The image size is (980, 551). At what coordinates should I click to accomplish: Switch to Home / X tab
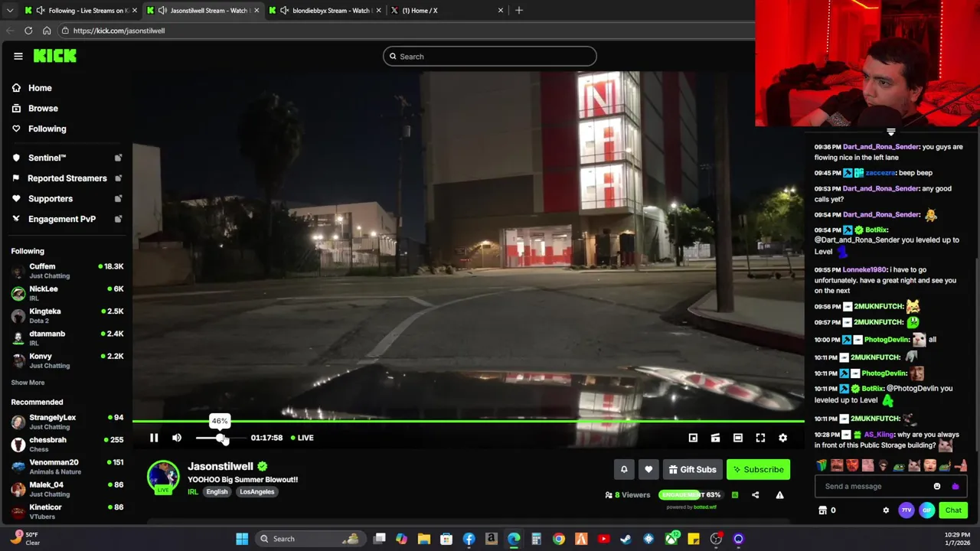point(447,10)
